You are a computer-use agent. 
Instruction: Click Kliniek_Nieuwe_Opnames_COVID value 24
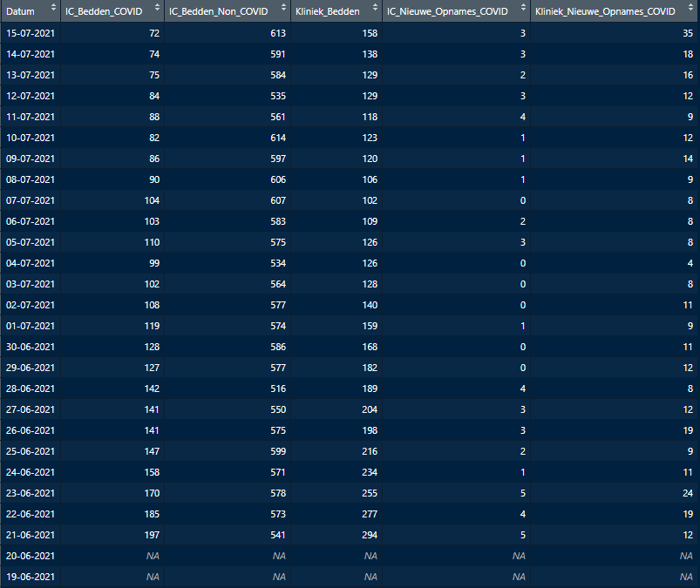(688, 493)
